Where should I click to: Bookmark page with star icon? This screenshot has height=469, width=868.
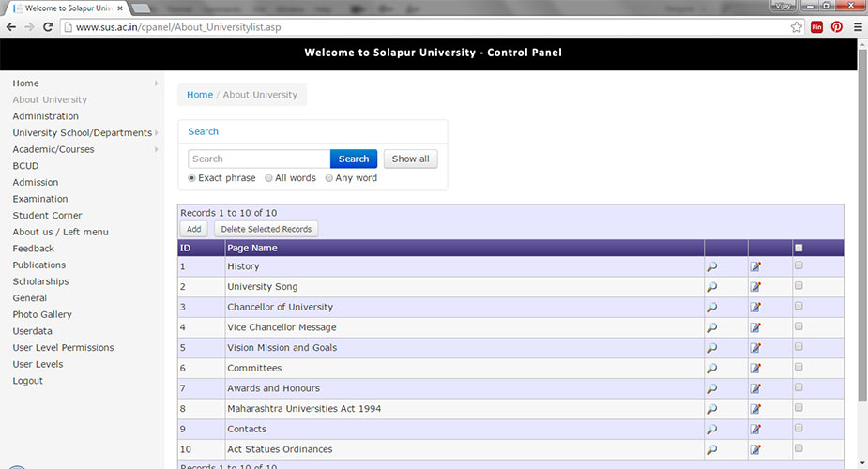click(x=796, y=27)
